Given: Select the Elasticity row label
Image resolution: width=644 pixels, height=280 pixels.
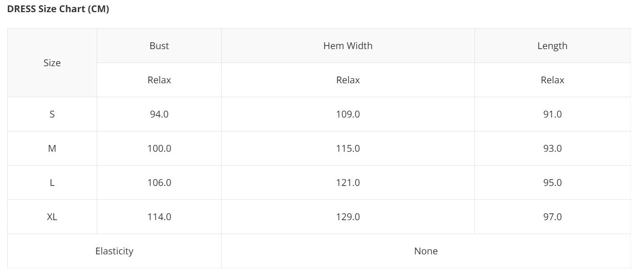Looking at the screenshot, I should (x=114, y=251).
